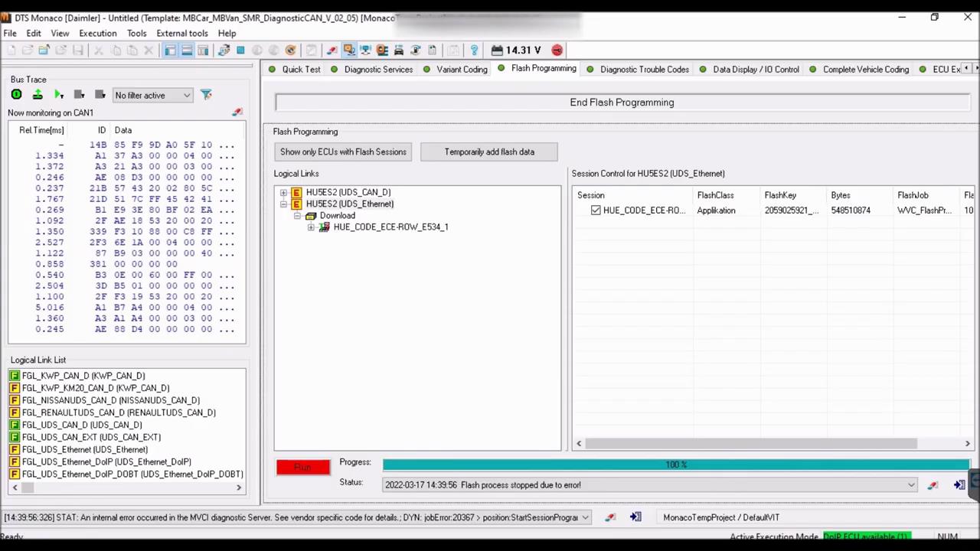Viewport: 980px width, 551px height.
Task: Select FGL_NISSANUDS_CAN_D in Logical Link List
Action: tap(111, 400)
